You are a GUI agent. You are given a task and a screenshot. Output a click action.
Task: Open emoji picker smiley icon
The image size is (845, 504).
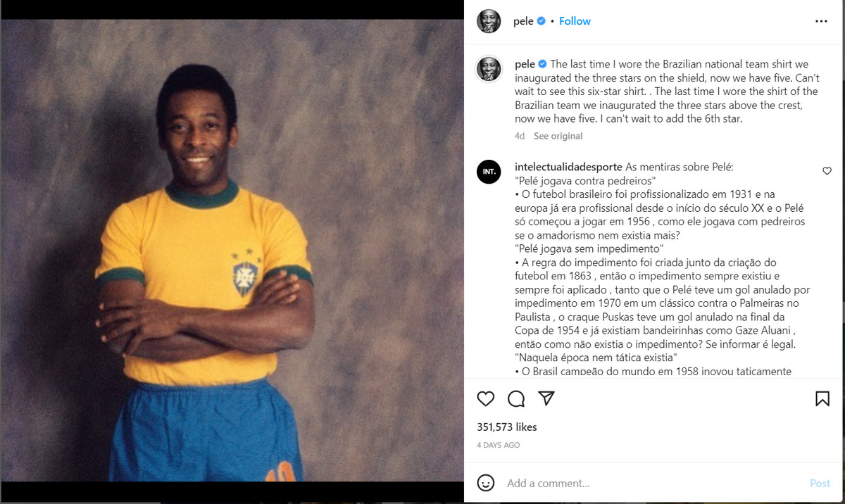click(486, 483)
